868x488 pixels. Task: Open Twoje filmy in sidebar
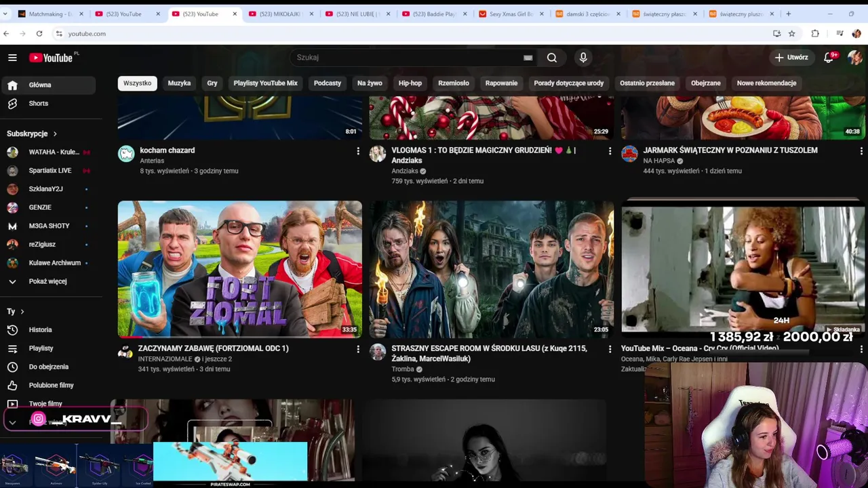pos(47,403)
